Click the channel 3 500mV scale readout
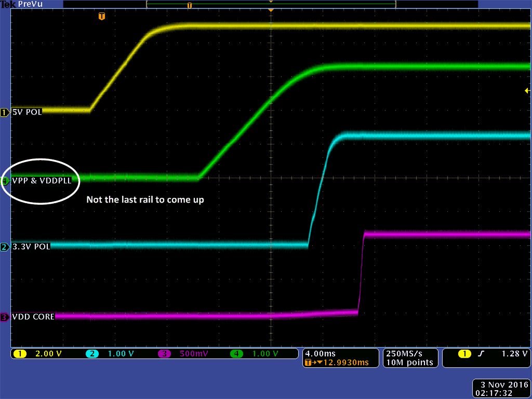 (x=192, y=354)
